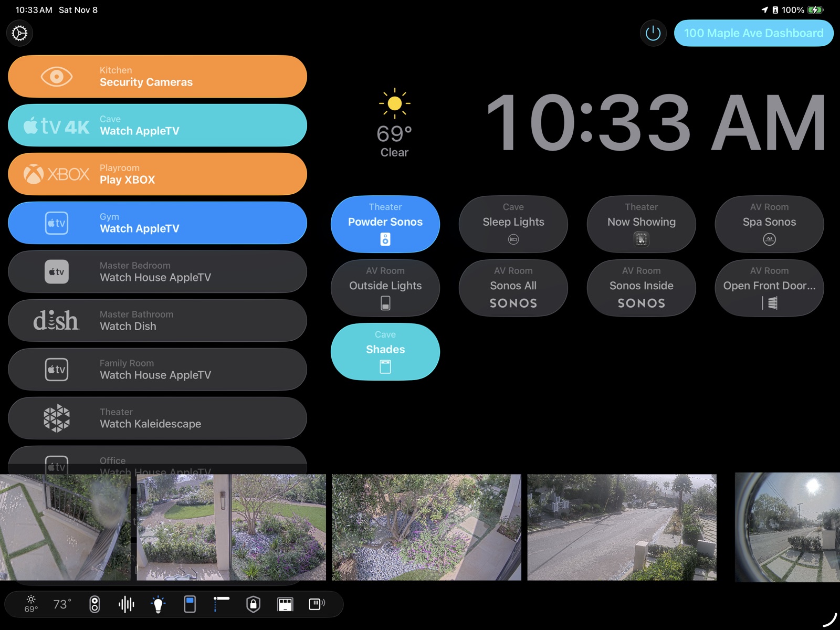Open the security shield lock icon

(x=254, y=604)
